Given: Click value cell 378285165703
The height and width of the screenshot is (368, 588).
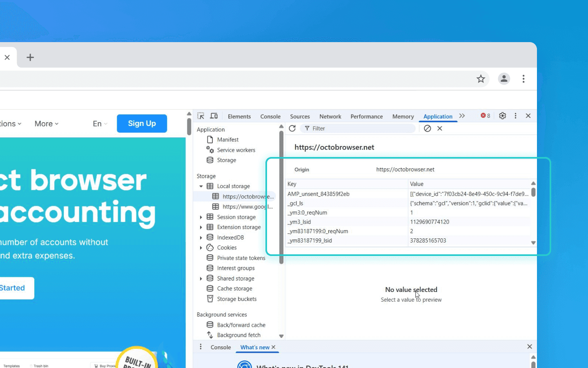Looking at the screenshot, I should (469, 241).
